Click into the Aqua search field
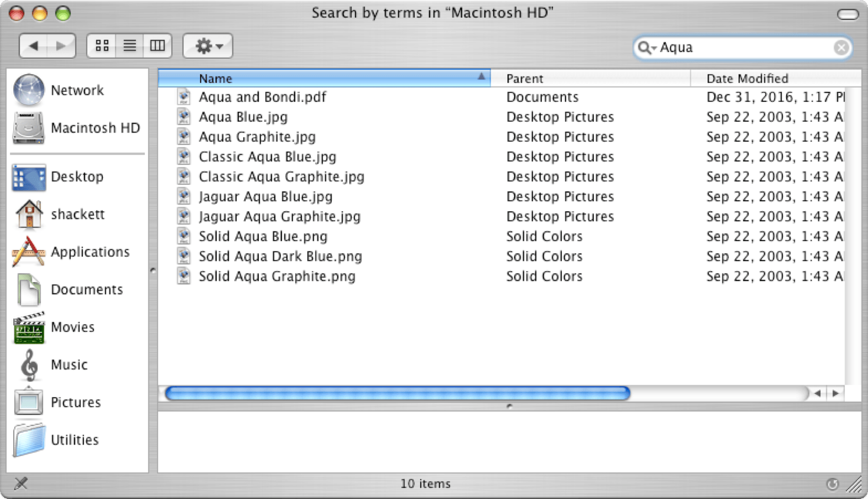 click(x=743, y=48)
